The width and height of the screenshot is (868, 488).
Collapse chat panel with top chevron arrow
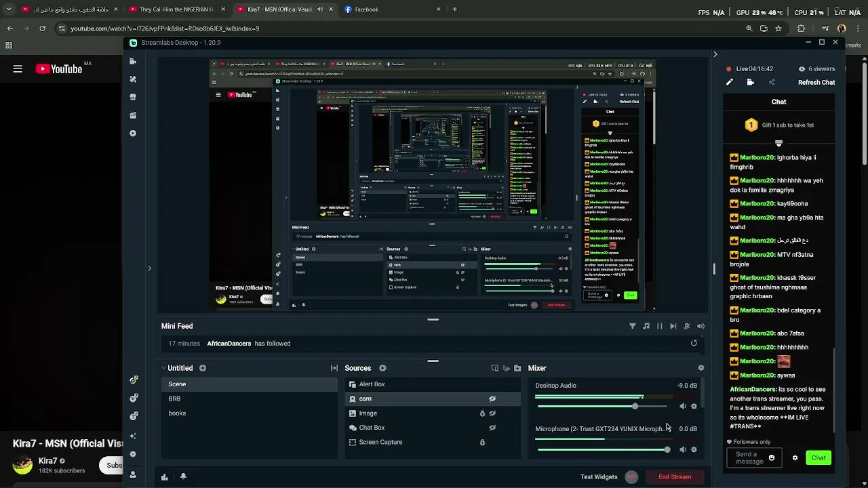(715, 54)
